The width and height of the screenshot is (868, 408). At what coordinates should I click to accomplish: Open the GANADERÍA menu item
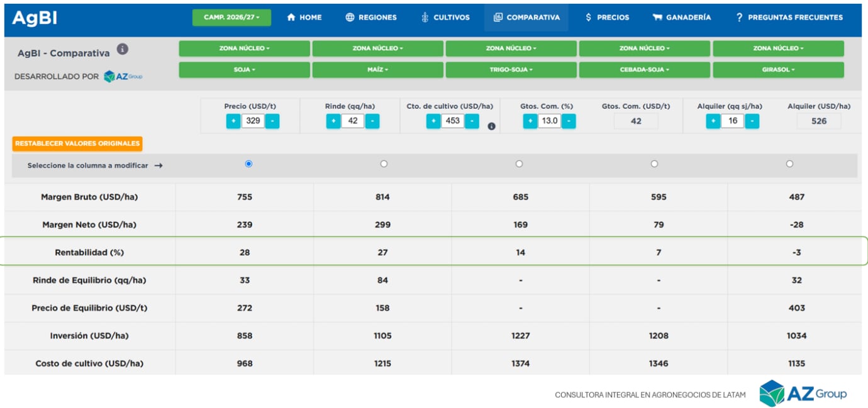(682, 18)
